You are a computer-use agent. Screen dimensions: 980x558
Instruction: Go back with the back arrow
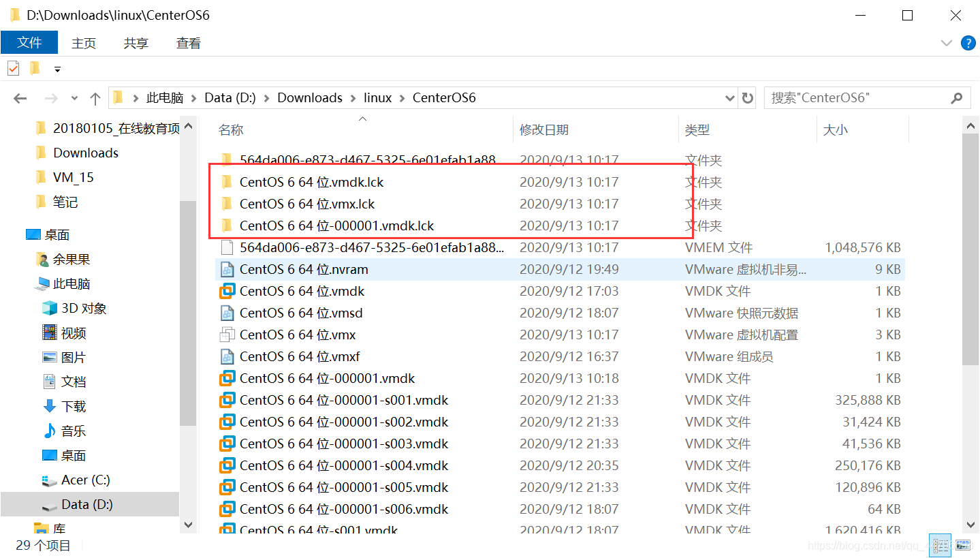click(20, 98)
